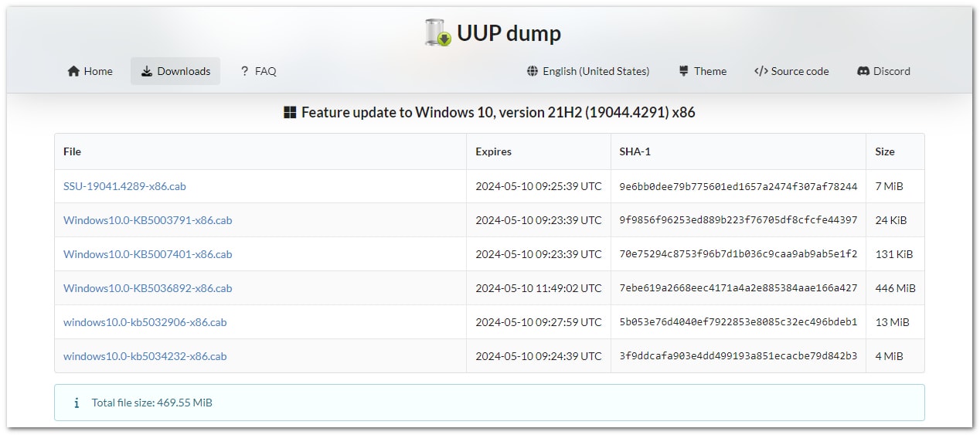Click expiry time 2024-05-10 09:27:59 UTC
This screenshot has width=980, height=435.
539,322
